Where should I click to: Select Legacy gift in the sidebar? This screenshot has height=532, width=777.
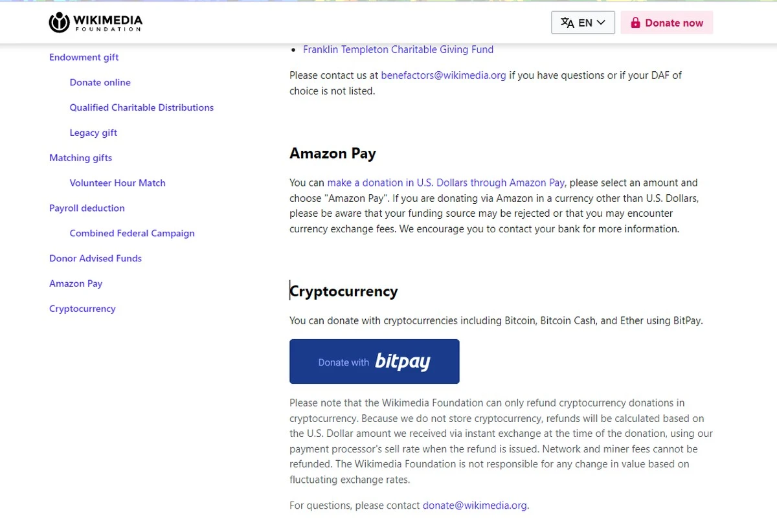[x=94, y=133]
